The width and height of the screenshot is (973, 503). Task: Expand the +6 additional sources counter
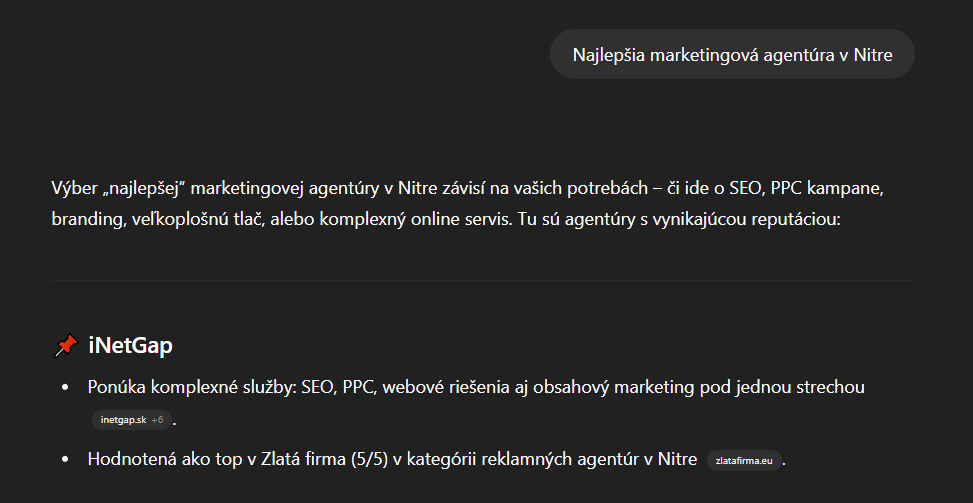pos(157,420)
